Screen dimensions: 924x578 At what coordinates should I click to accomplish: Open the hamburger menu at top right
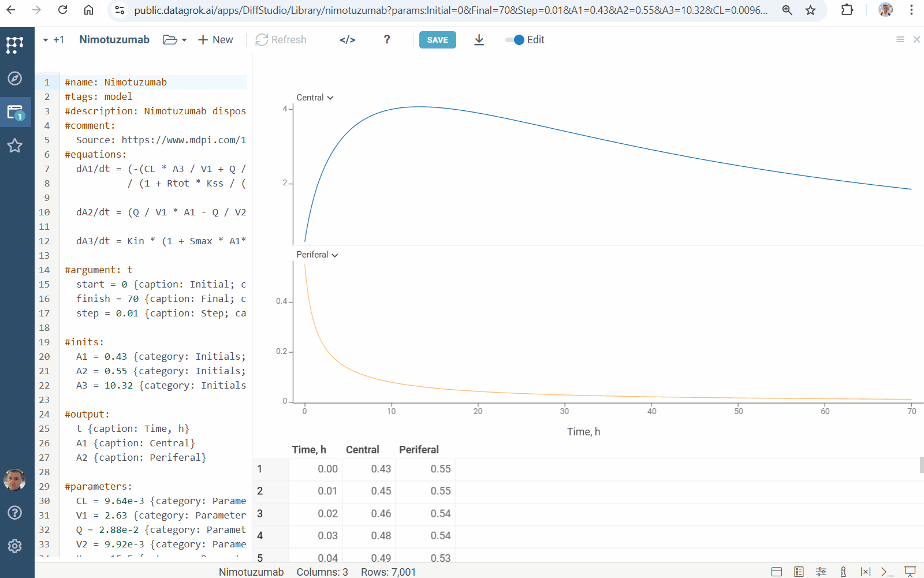tap(900, 40)
